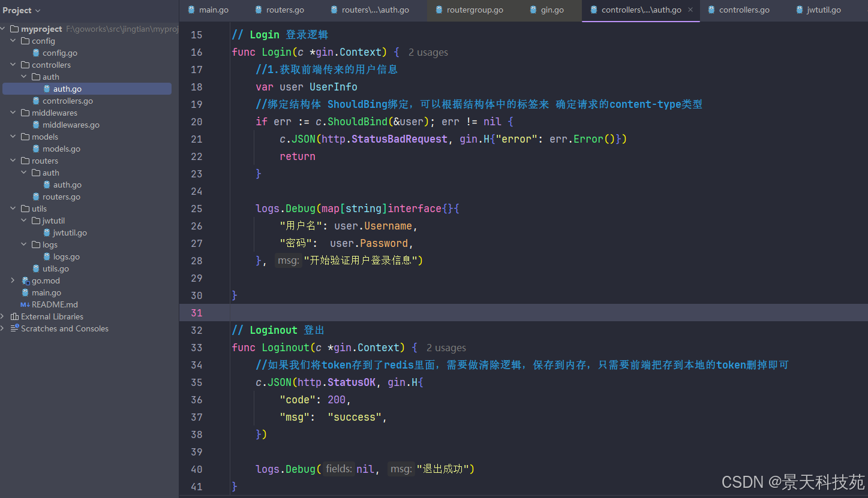Click gopher icon beside config.go

tap(36, 53)
